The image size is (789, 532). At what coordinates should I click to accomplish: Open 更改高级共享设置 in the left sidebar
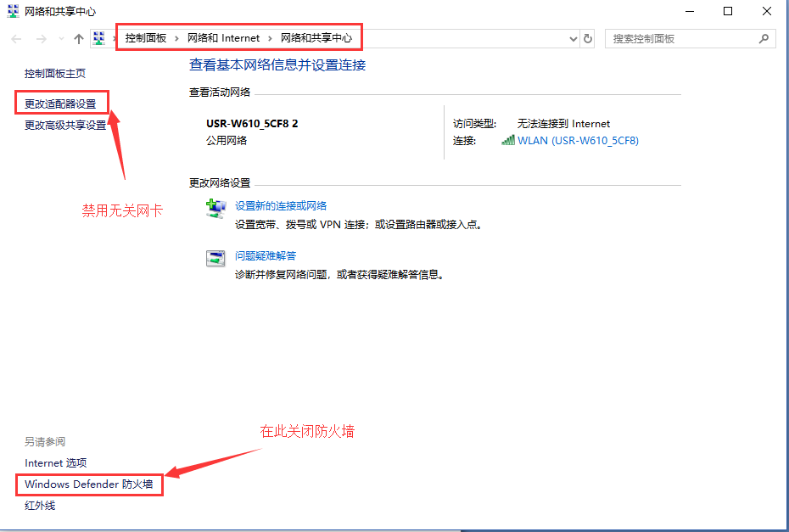65,126
